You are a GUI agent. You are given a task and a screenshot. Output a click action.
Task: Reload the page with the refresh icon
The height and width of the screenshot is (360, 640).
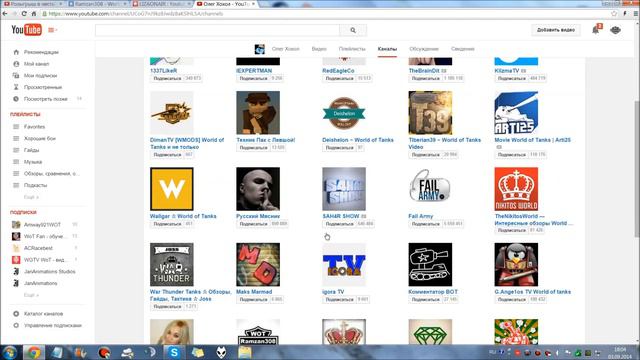click(24, 13)
